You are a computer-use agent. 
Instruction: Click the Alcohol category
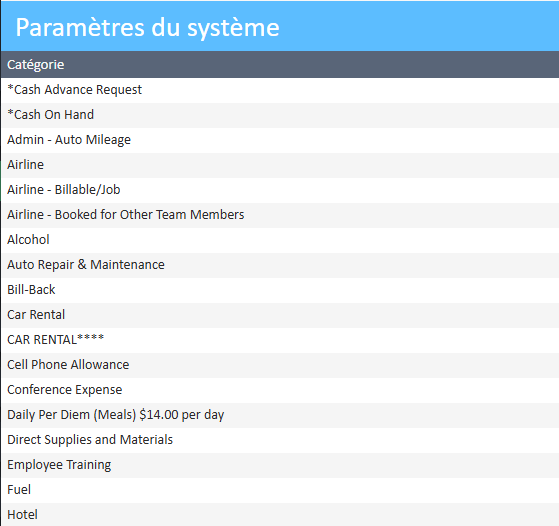[x=280, y=240]
